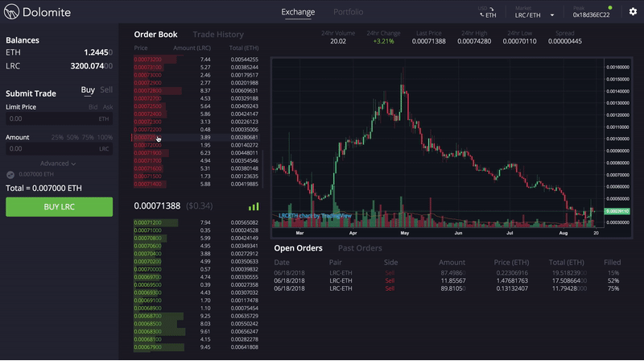Select the bid order at price 0.00071200
This screenshot has height=361, width=644.
point(196,223)
